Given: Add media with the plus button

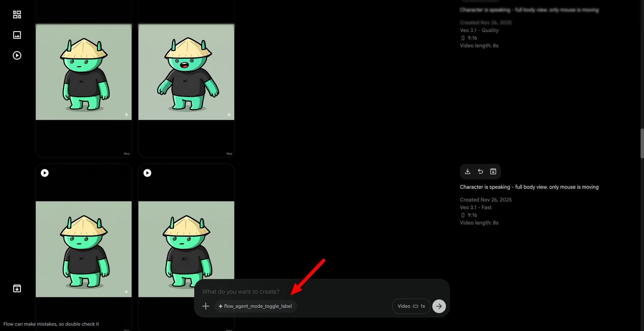Looking at the screenshot, I should pyautogui.click(x=206, y=306).
